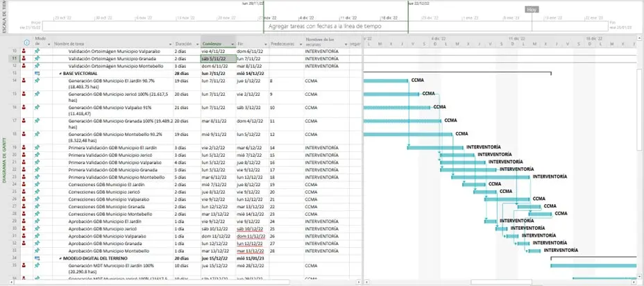Click the Hoy marker on the timeline

[x=532, y=10]
